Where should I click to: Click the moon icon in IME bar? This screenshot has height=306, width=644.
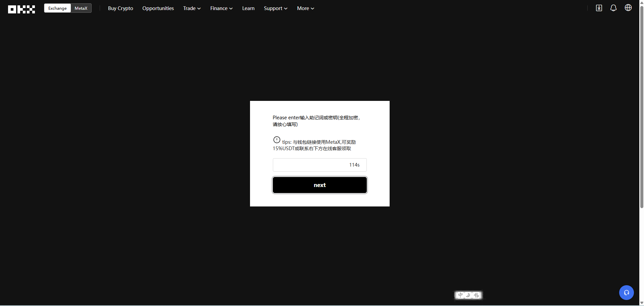click(468, 295)
